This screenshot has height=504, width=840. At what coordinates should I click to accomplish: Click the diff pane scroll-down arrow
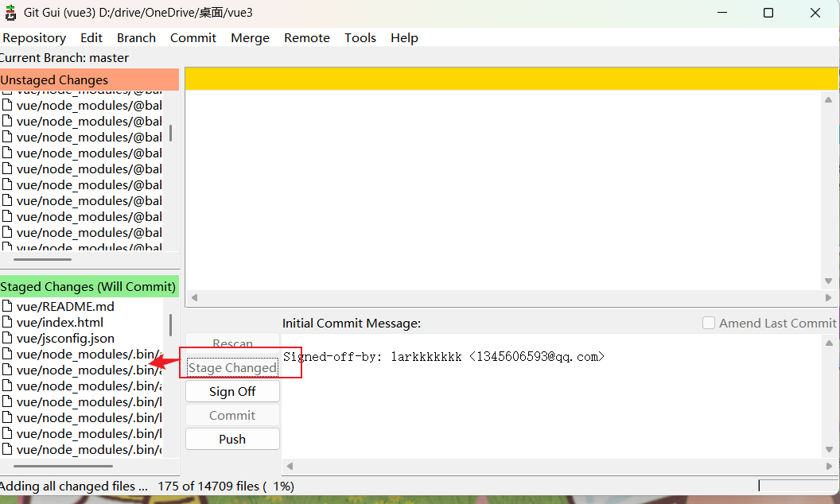pos(828,281)
